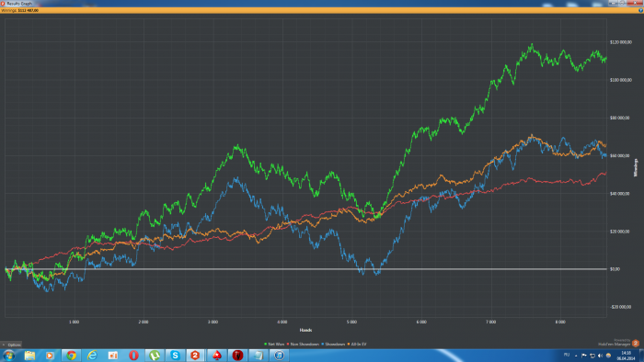644x362 pixels.
Task: Toggle the Net Won legend entry
Action: coord(274,344)
